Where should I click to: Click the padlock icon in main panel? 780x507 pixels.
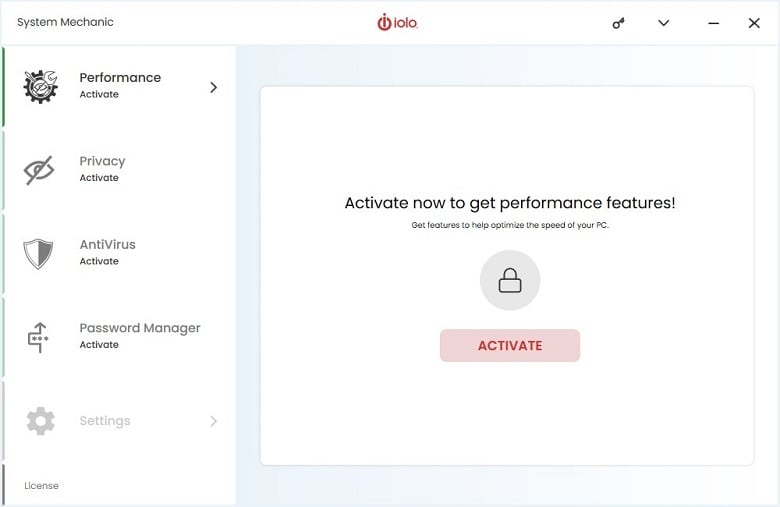coord(510,280)
